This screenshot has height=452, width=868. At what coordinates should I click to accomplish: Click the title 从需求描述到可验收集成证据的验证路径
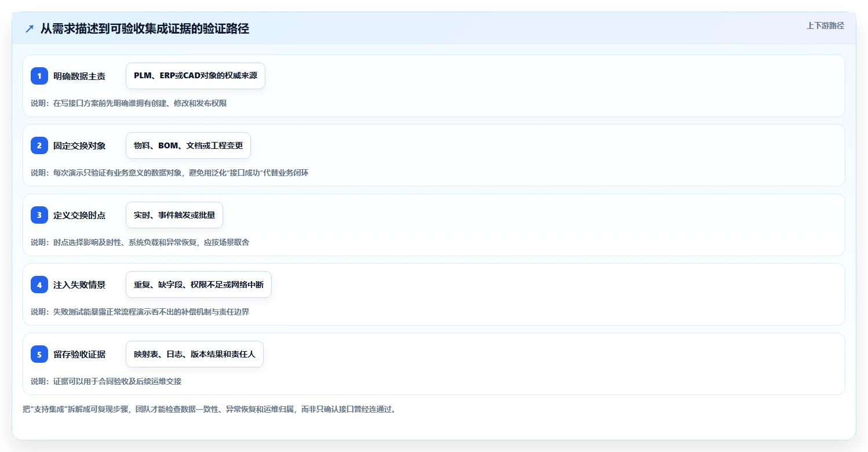(x=145, y=29)
